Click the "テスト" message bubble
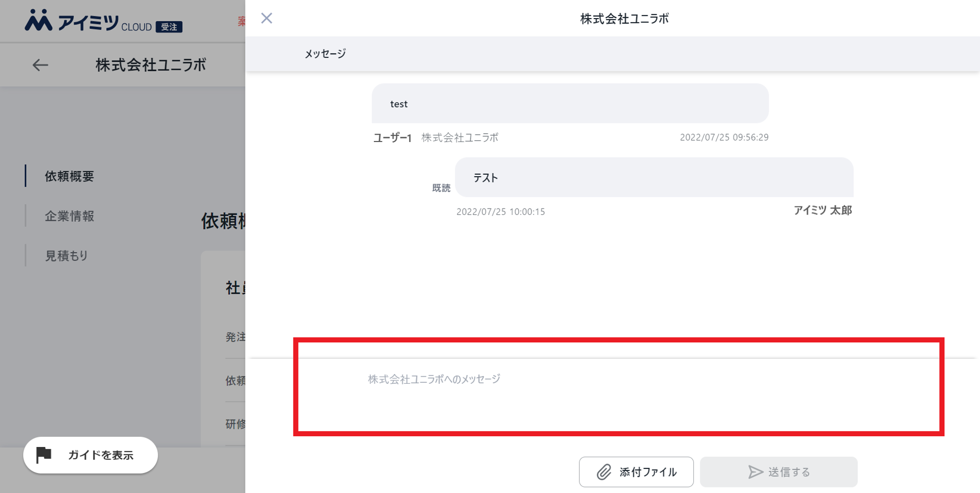 tap(654, 178)
